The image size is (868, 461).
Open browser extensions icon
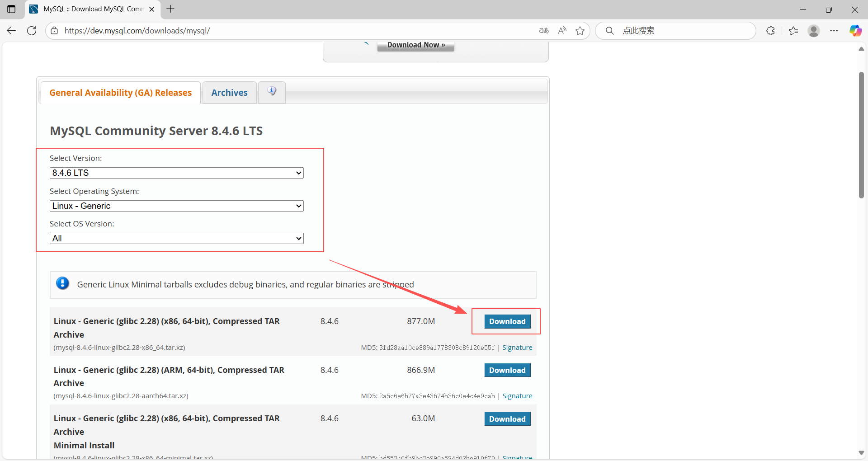pyautogui.click(x=771, y=31)
